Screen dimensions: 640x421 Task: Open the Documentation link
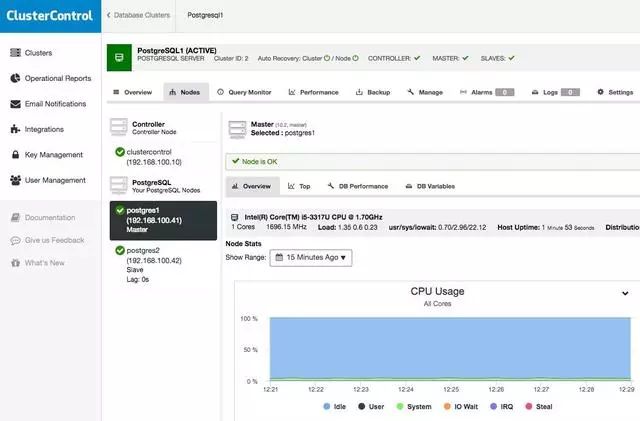[x=50, y=217]
